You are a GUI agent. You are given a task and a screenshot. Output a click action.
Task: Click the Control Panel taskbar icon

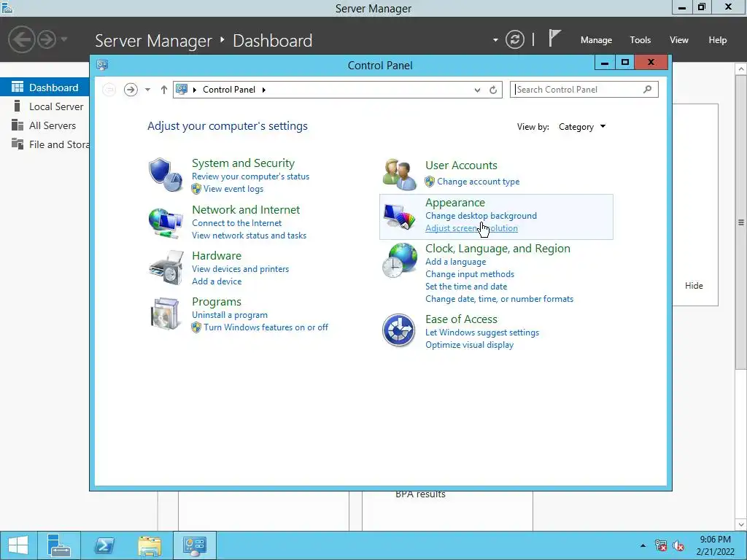click(194, 545)
